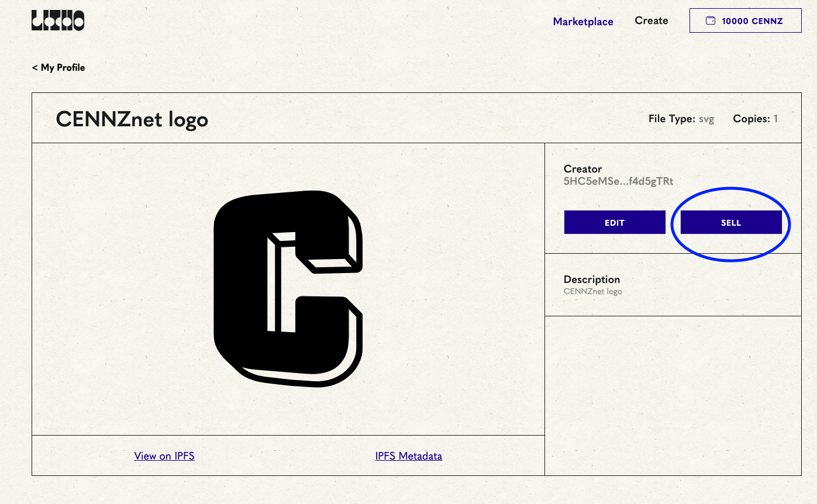Click the SELL button
Image resolution: width=817 pixels, height=504 pixels.
coord(731,222)
